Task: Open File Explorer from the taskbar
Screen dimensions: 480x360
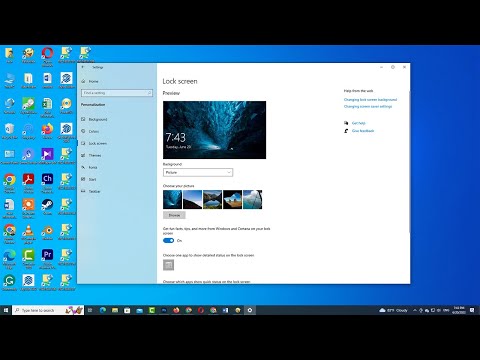Action: click(x=115, y=310)
